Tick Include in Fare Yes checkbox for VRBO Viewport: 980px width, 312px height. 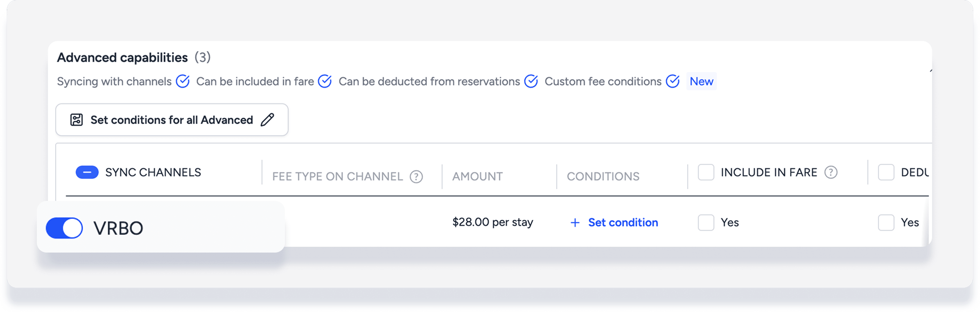point(706,223)
